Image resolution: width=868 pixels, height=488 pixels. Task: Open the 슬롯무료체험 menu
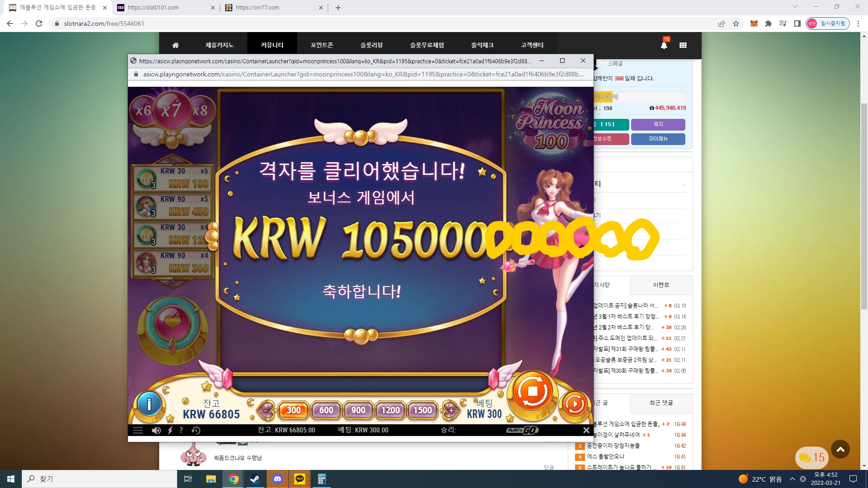427,45
